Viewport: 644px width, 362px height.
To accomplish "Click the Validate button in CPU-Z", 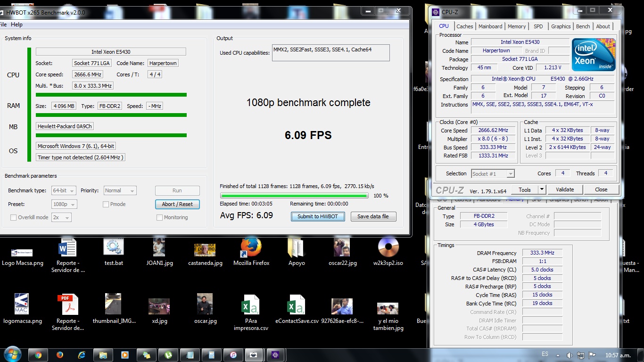I will coord(565,189).
